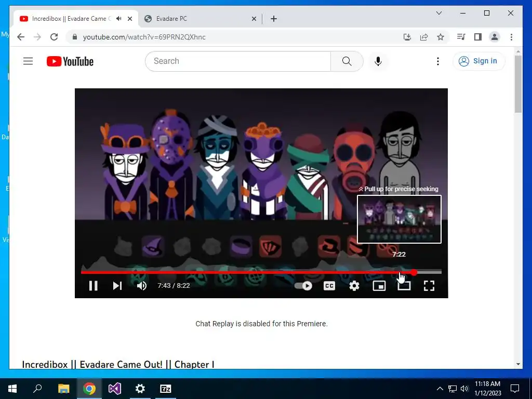
Task: Click the seek preview thumbnail at 7:22
Action: click(x=399, y=219)
